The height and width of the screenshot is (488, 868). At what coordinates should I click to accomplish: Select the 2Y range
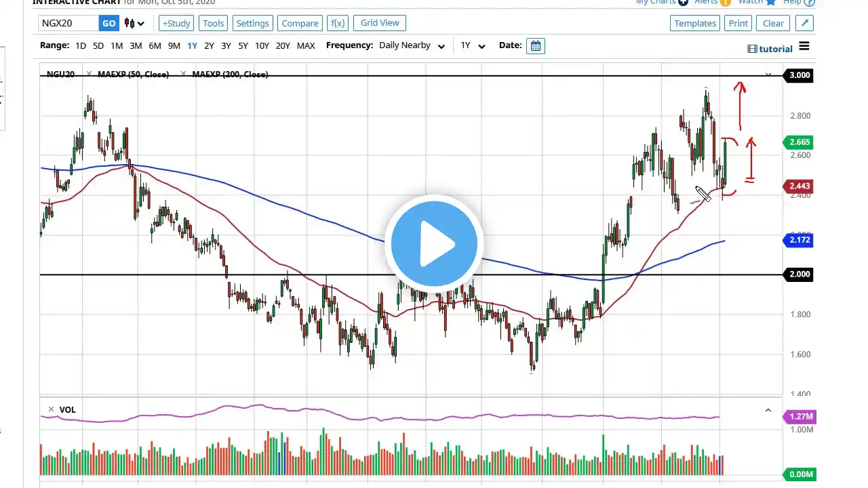209,45
